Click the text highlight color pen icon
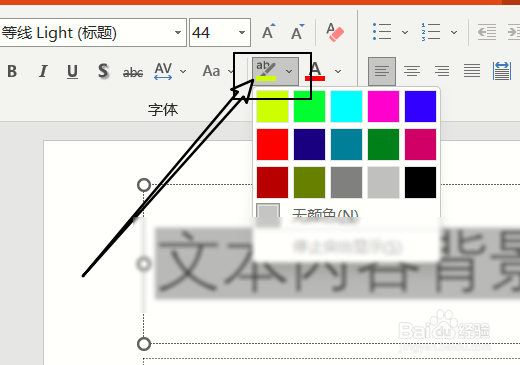Image resolution: width=520 pixels, height=365 pixels. (x=266, y=71)
